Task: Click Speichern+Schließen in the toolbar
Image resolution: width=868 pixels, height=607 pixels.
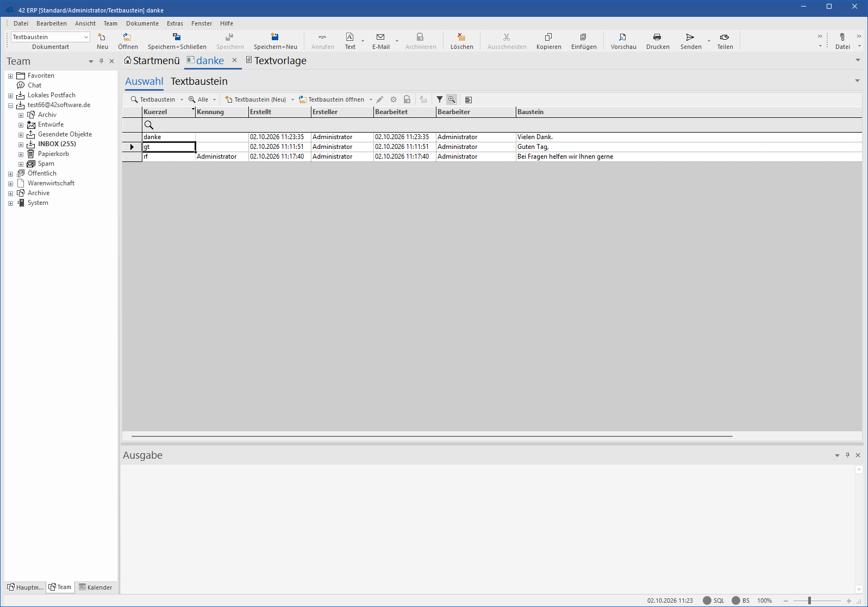Action: 177,41
